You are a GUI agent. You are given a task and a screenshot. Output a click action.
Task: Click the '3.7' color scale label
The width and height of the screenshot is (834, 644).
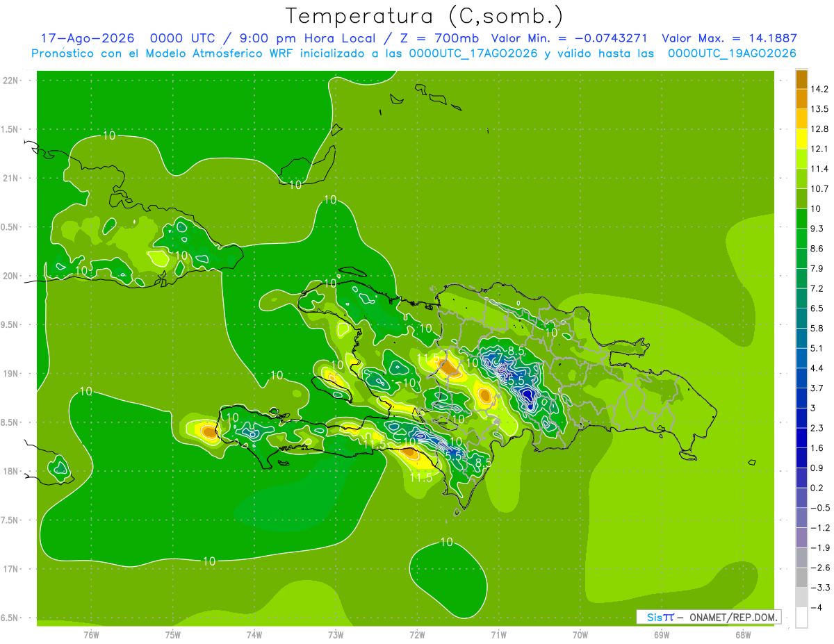coord(817,388)
